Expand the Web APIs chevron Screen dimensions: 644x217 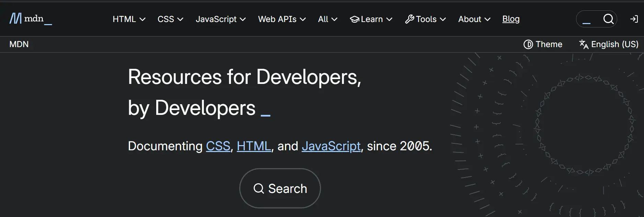pos(303,19)
